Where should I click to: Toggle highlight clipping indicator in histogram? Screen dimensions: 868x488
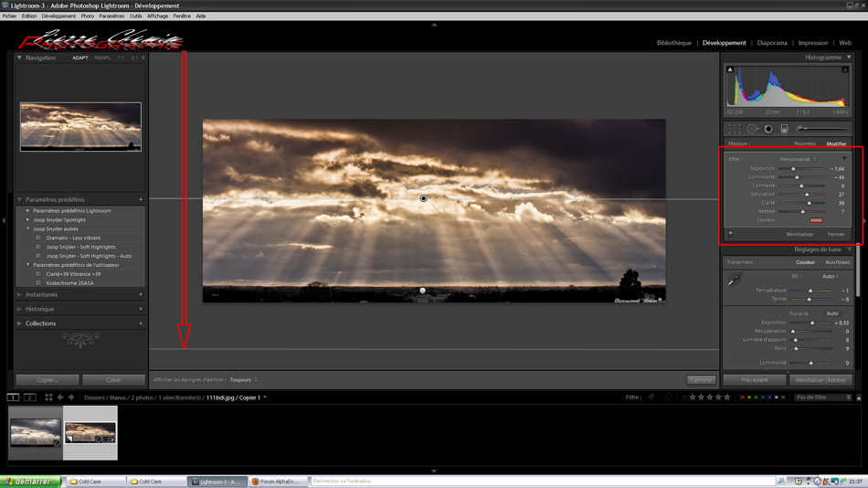click(845, 69)
